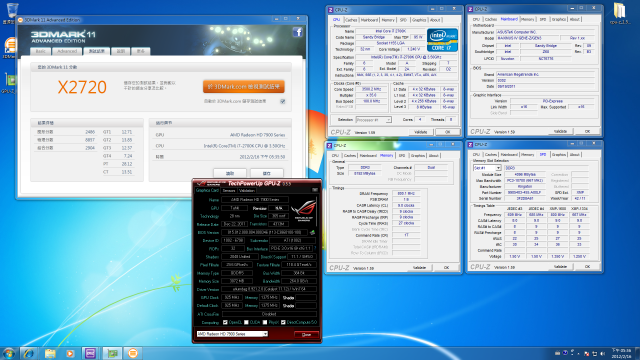640x360 pixels.
Task: Open Windows Media Player from the taskbar
Action: (x=70, y=353)
